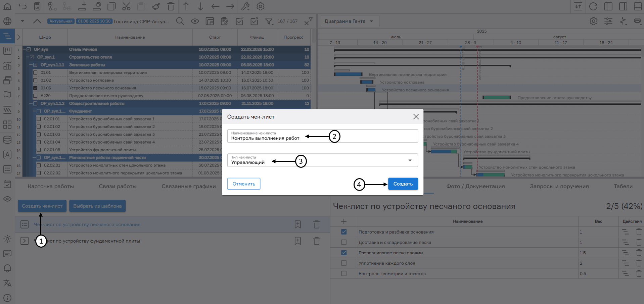Viewport: 644px width, 304px height.
Task: Click the Создать button in the dialog
Action: tap(403, 184)
